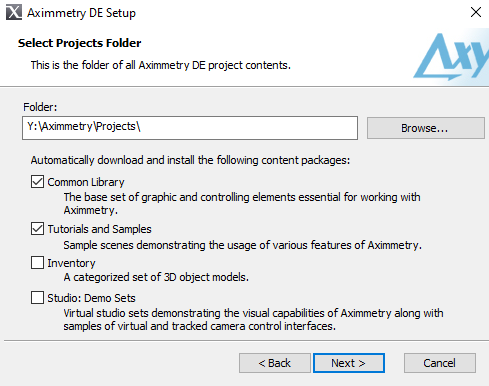
Task: Close the Aximmetry DE Setup window
Action: [x=476, y=12]
